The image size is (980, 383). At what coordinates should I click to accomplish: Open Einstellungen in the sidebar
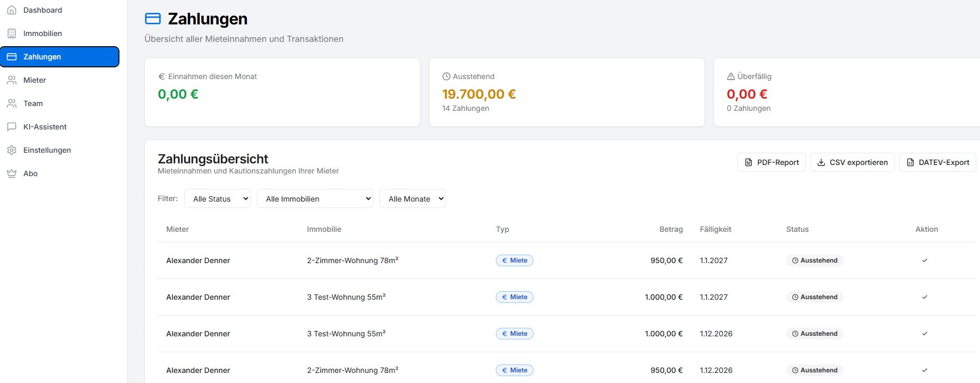pos(59,150)
